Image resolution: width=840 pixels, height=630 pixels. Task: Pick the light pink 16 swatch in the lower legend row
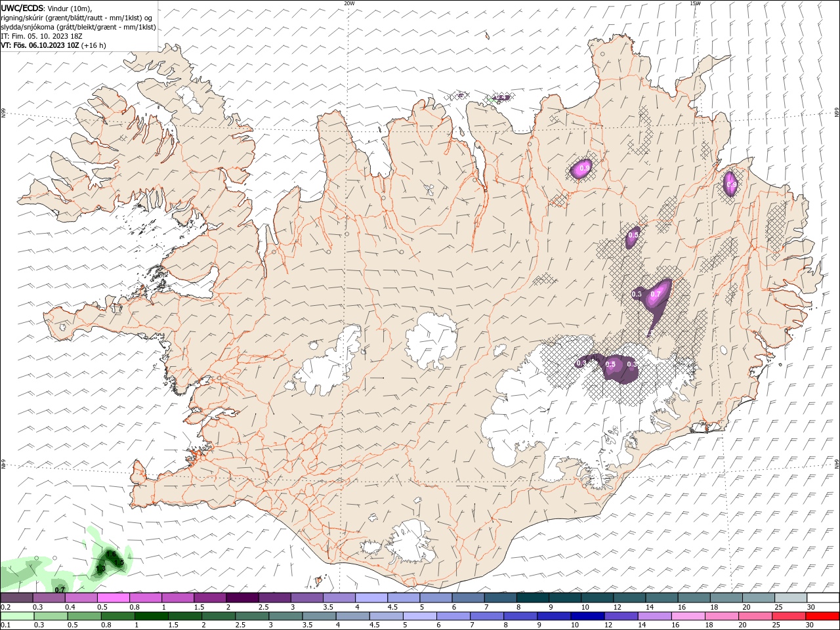pyautogui.click(x=688, y=616)
